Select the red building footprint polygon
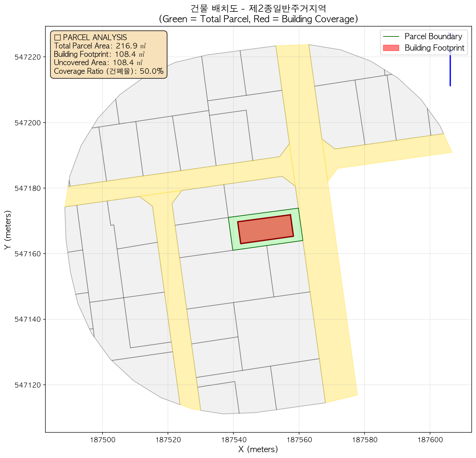 pos(265,229)
